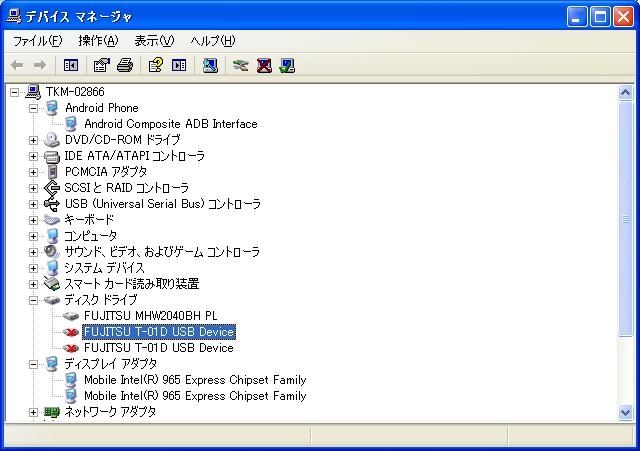
Task: Click the Update driver toolbar icon
Action: tap(241, 65)
